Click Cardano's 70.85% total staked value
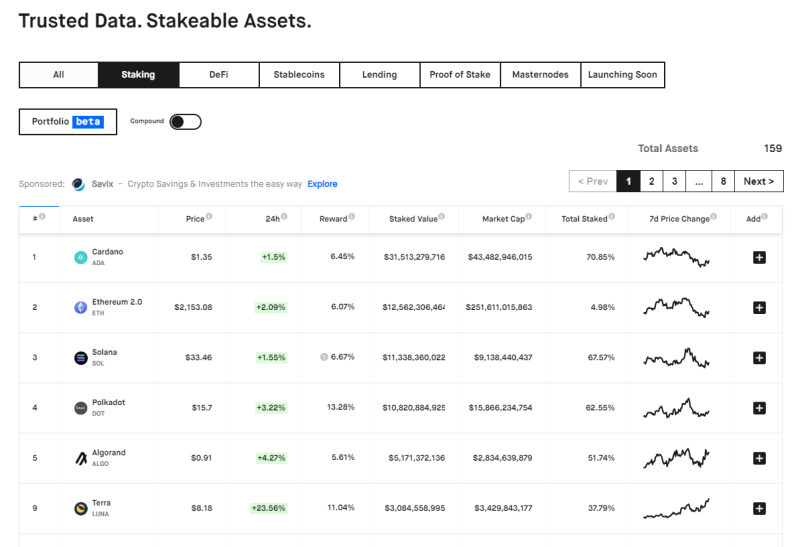This screenshot has height=547, width=800. coord(601,257)
